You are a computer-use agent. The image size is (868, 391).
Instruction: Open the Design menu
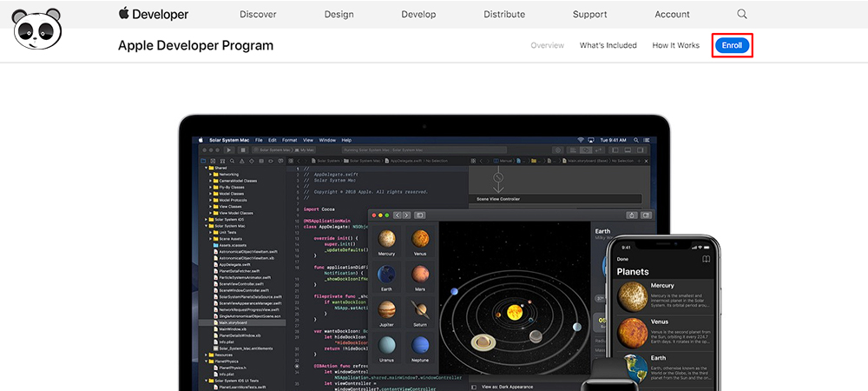339,15
